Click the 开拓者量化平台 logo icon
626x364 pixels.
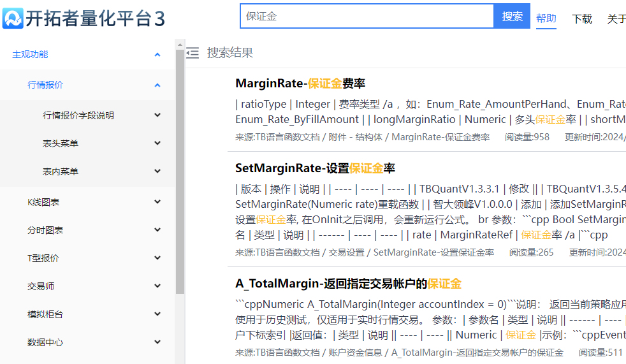pos(13,18)
